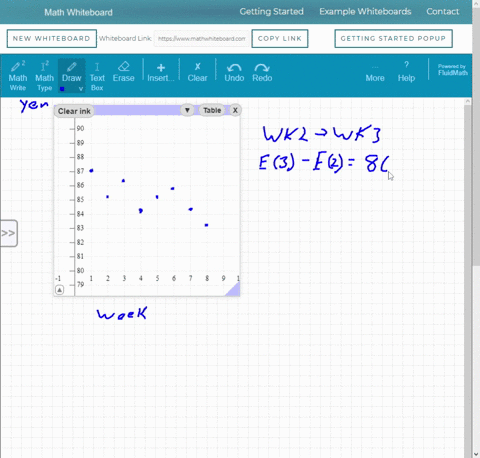Undo the last stroke
480x458 pixels.
point(234,73)
